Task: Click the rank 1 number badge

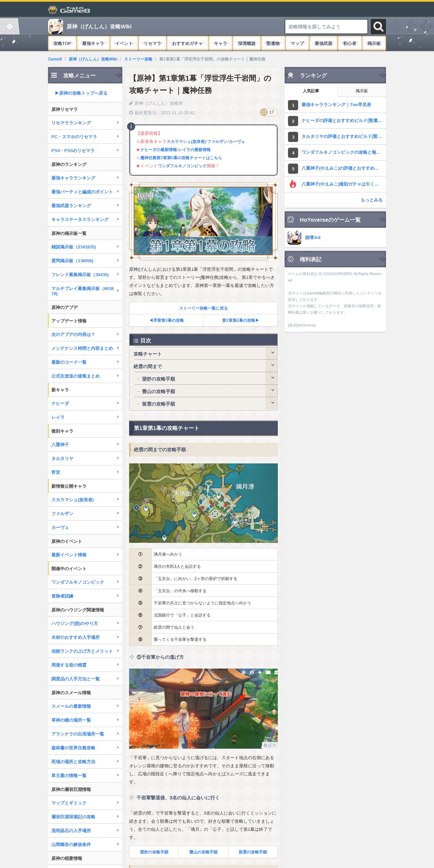Action: point(293,105)
